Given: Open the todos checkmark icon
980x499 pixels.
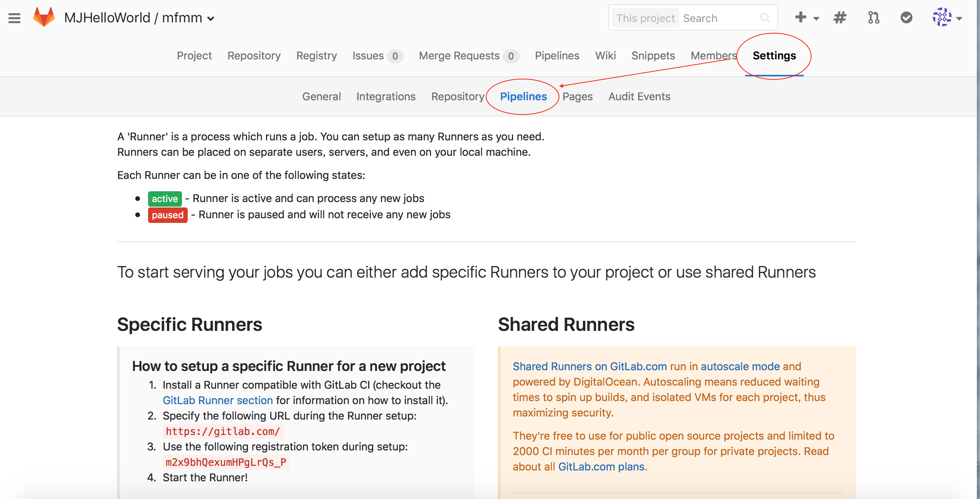Looking at the screenshot, I should [906, 17].
